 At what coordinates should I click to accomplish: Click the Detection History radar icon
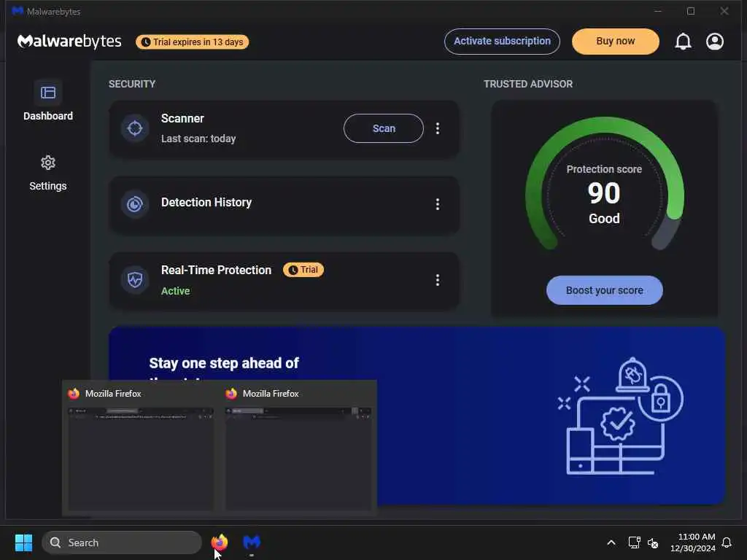[x=135, y=204]
